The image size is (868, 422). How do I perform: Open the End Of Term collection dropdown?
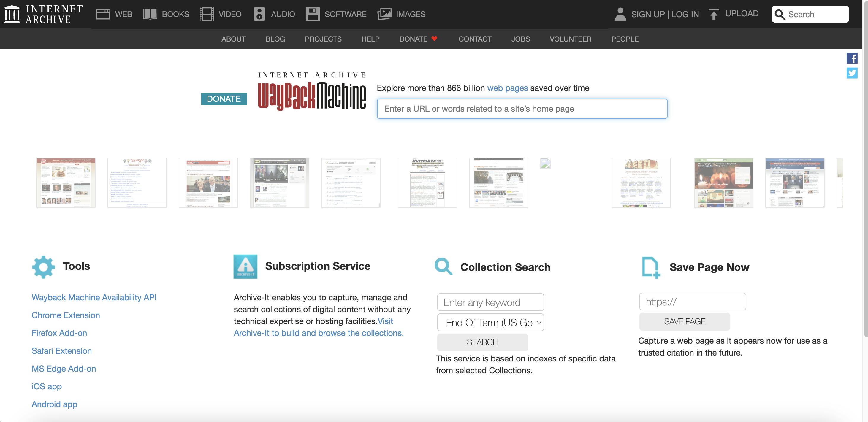[x=491, y=322]
